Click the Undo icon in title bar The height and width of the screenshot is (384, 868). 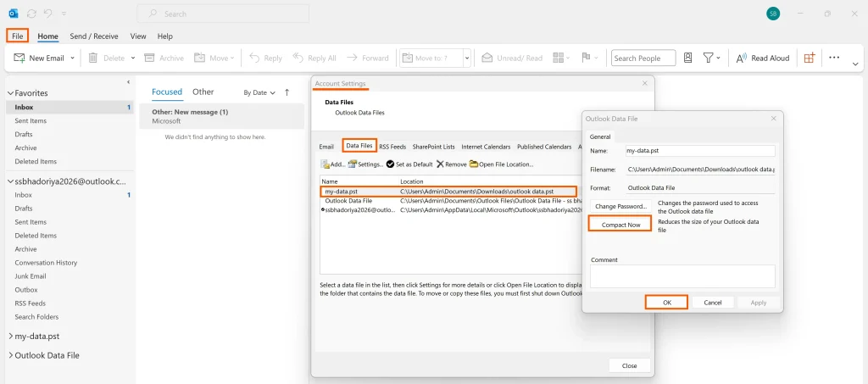48,14
